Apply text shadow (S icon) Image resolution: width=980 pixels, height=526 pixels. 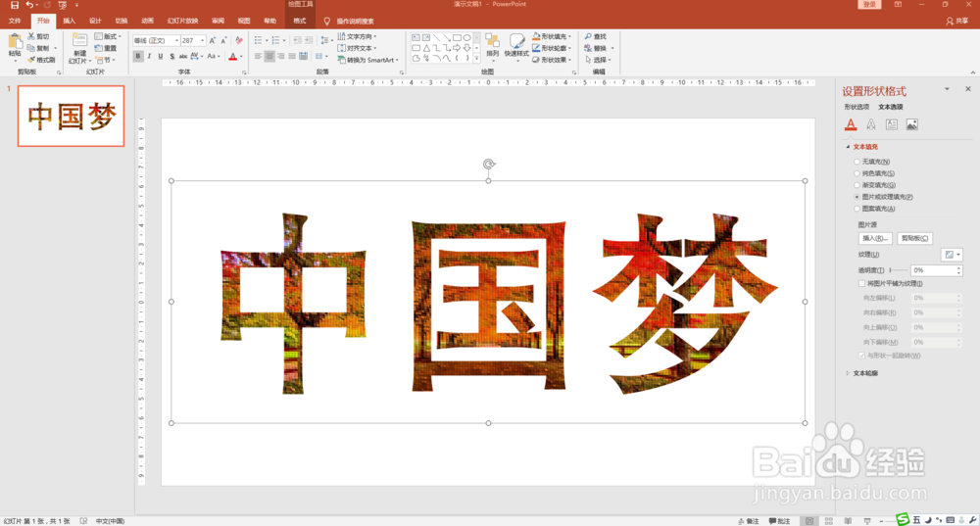171,56
